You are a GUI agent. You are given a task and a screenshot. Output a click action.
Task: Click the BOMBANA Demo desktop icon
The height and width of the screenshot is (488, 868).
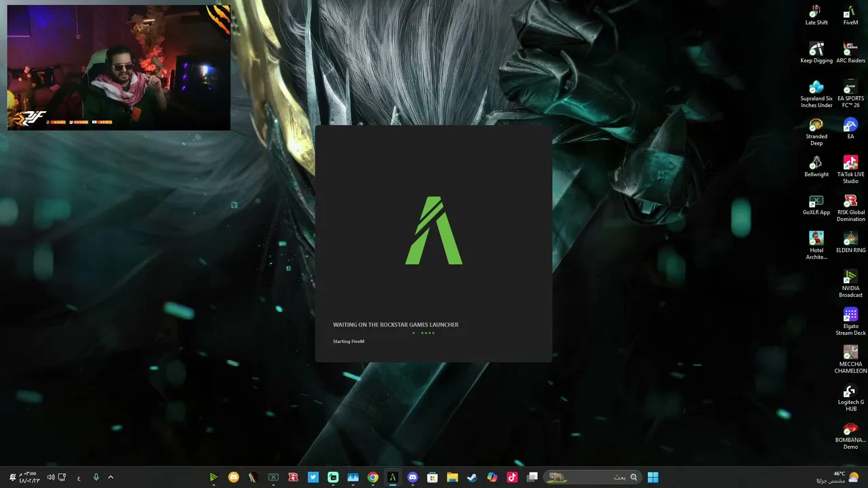coord(850,436)
